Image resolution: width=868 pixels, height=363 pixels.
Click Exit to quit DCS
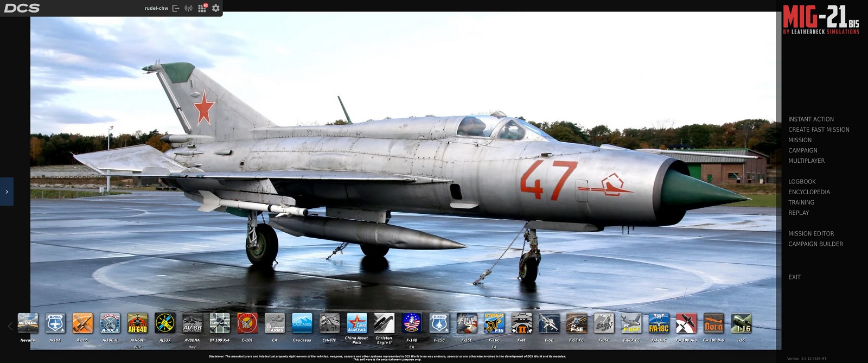tap(794, 277)
